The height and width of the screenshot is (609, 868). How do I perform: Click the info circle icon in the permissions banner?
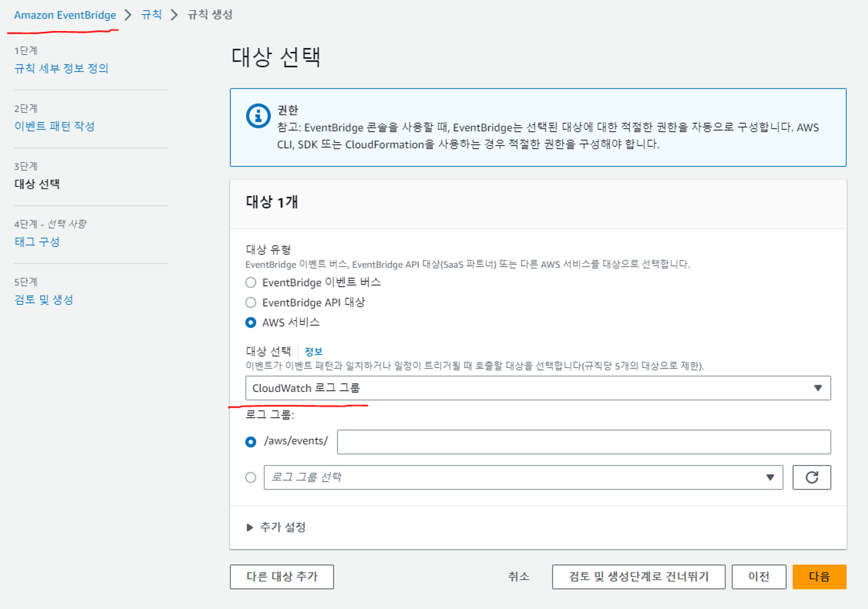tap(258, 116)
